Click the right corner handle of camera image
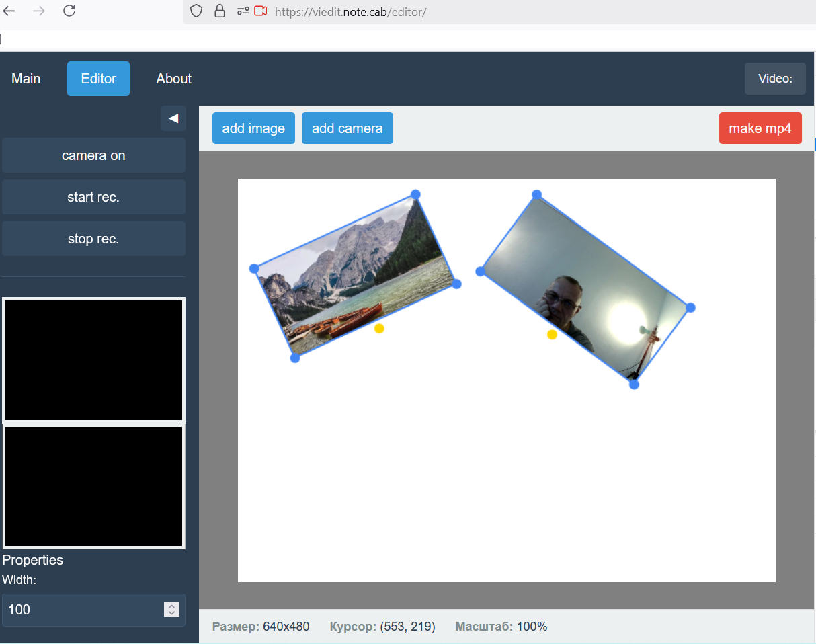Image resolution: width=816 pixels, height=644 pixels. coord(690,308)
